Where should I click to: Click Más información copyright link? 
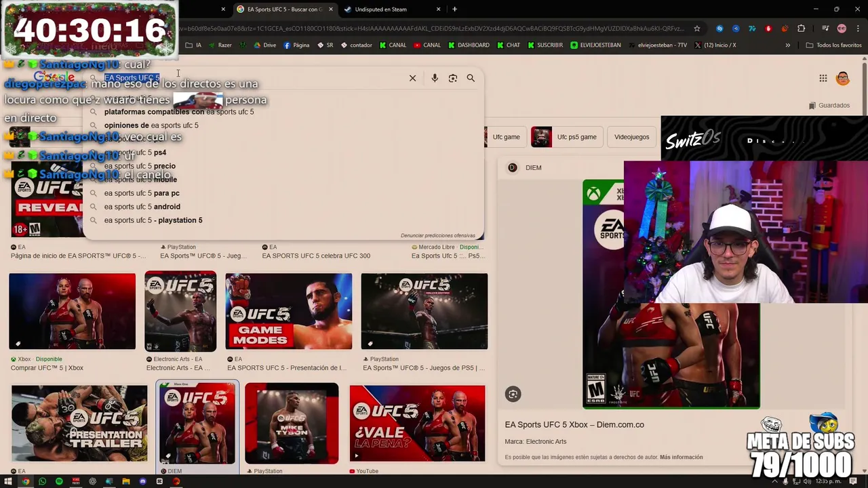click(x=681, y=457)
